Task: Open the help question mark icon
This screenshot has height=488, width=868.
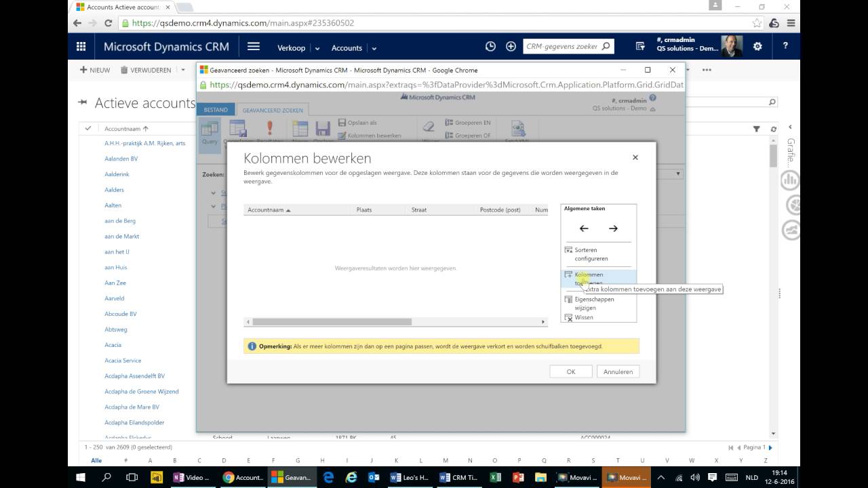Action: pos(785,47)
